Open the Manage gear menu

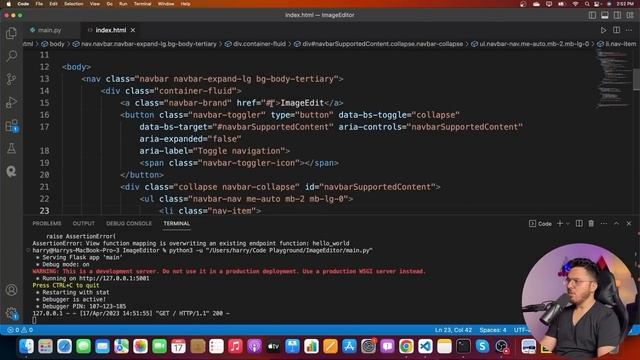pos(11,313)
